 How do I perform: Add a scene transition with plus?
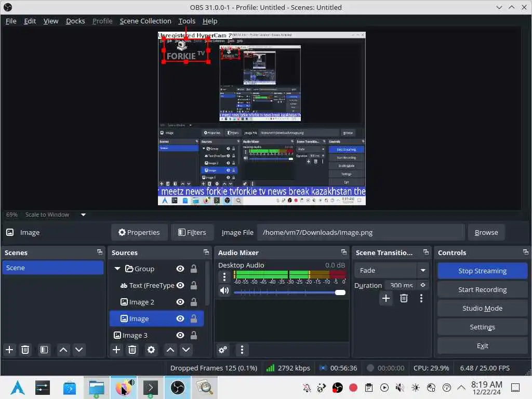386,298
